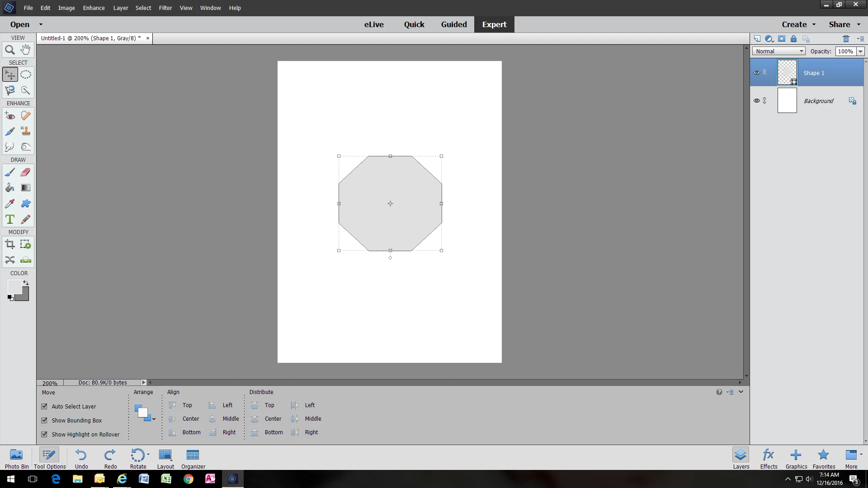Image resolution: width=868 pixels, height=488 pixels.
Task: Expand the Opacity dropdown arrow
Action: tap(860, 52)
